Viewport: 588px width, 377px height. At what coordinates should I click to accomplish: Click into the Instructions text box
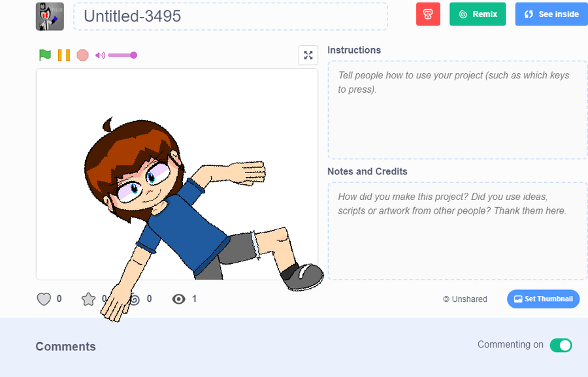(x=457, y=110)
